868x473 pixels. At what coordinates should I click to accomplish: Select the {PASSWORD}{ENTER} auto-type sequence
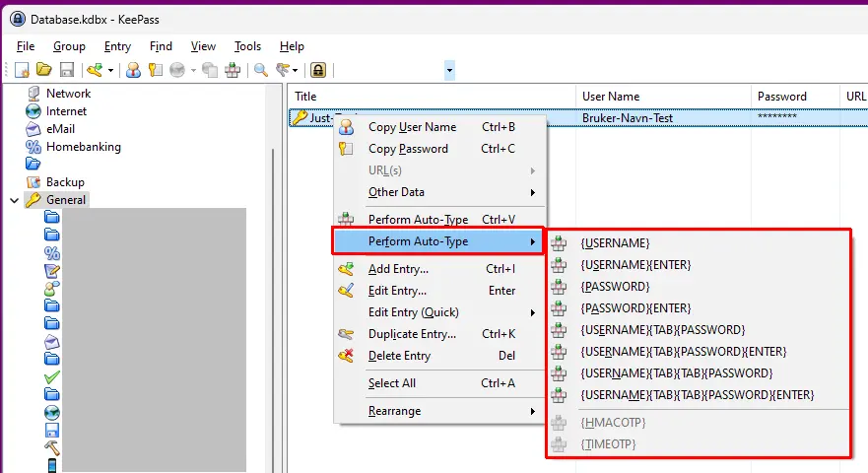(x=699, y=308)
